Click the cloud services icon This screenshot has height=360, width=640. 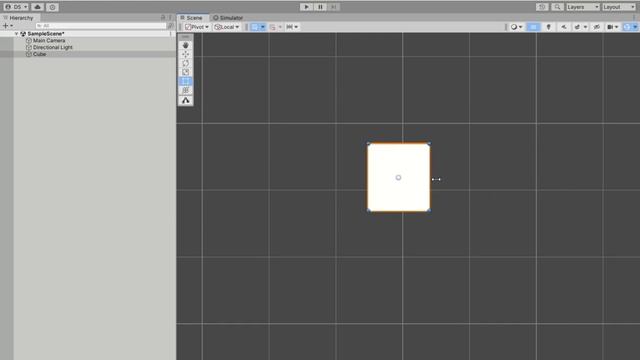(x=38, y=7)
